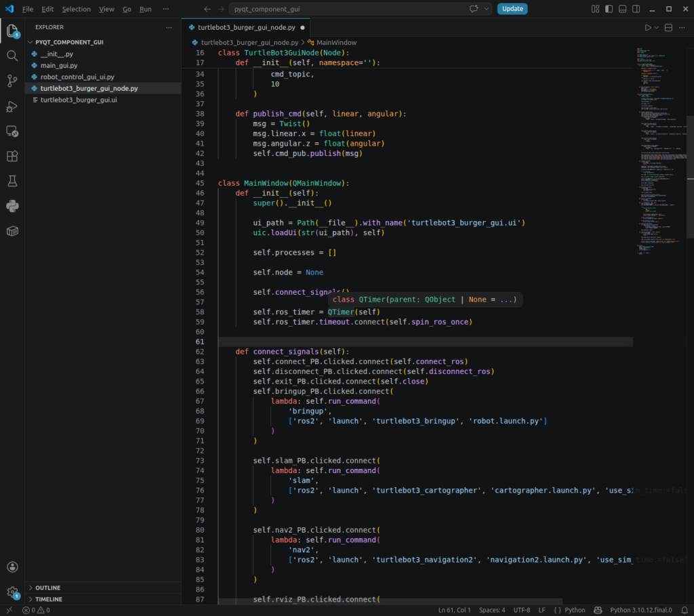694x616 pixels.
Task: Open the Testing flask icon
Action: [12, 181]
